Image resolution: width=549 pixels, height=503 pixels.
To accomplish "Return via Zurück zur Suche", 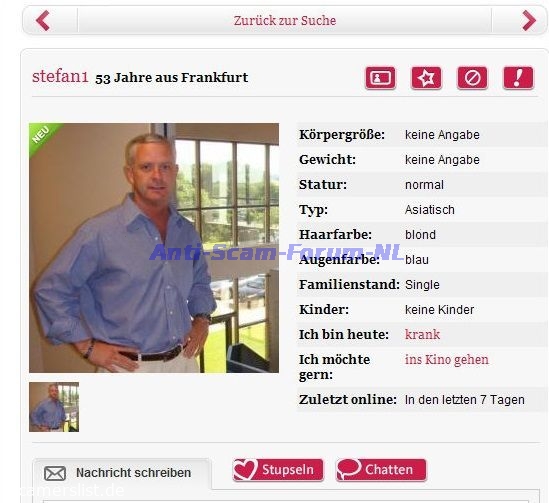I will point(285,21).
